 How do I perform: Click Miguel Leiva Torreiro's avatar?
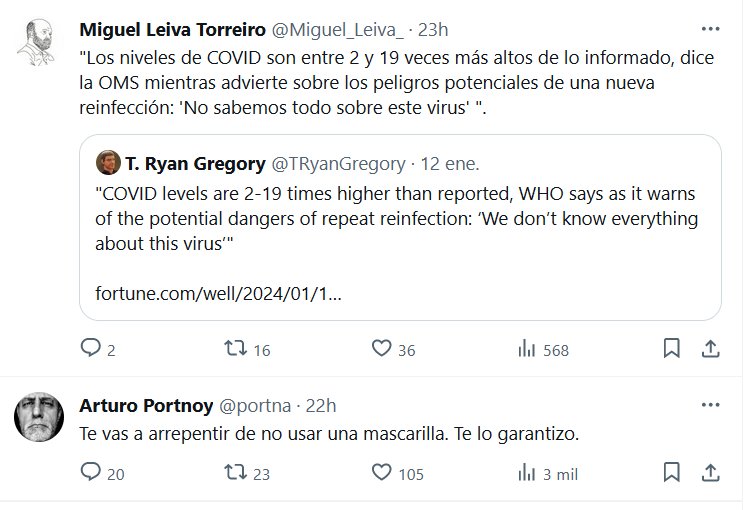pyautogui.click(x=39, y=40)
